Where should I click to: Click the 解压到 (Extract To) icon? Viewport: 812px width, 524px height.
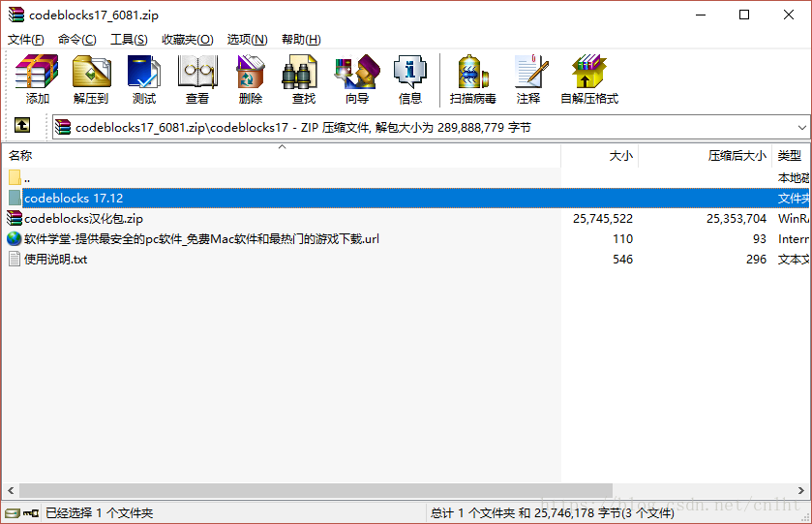(x=91, y=72)
